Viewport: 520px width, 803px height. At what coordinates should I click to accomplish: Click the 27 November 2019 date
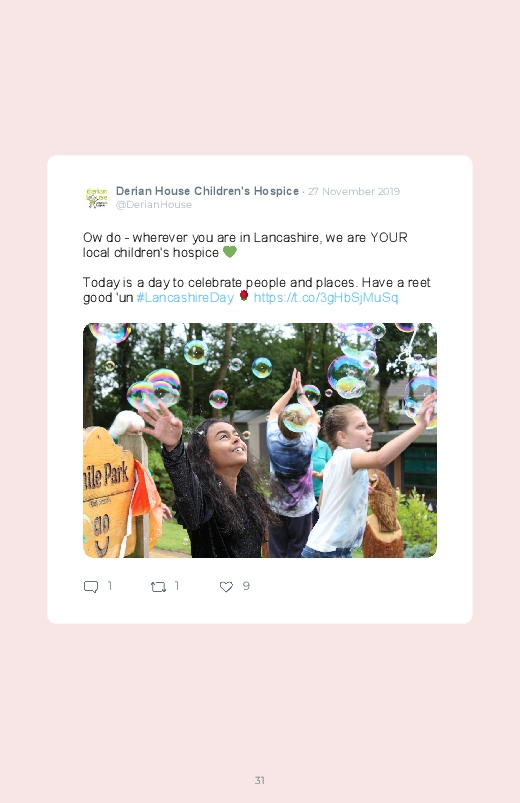pyautogui.click(x=354, y=192)
